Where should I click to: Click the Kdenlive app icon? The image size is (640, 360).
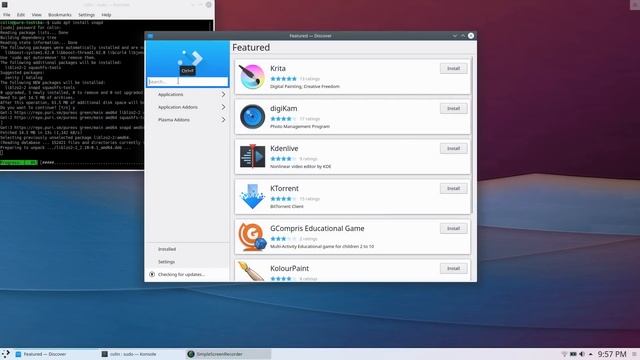pyautogui.click(x=252, y=156)
